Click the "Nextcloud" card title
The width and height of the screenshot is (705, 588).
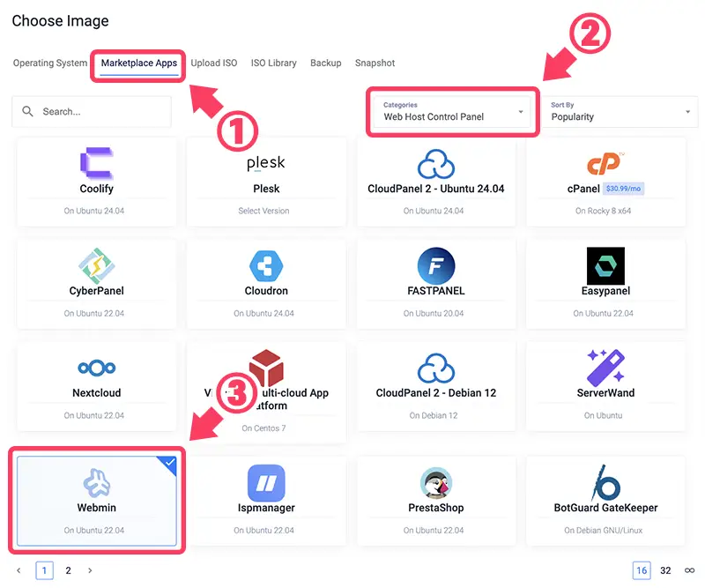(x=97, y=393)
